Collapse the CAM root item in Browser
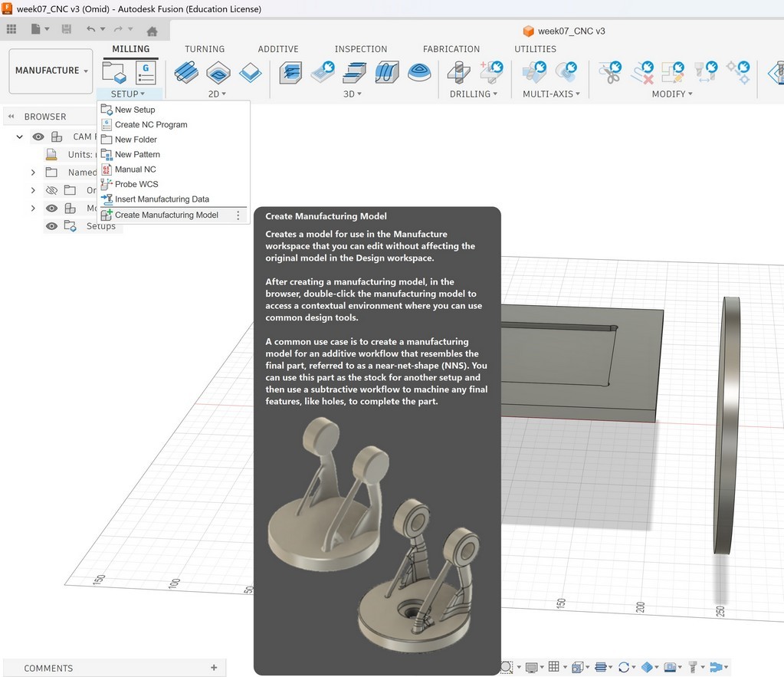Image resolution: width=784 pixels, height=677 pixels. click(x=18, y=136)
